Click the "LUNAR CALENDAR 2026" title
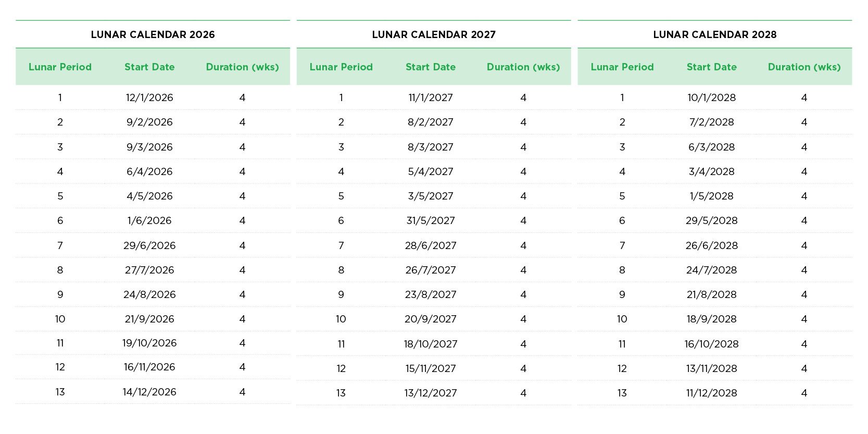 coord(153,34)
